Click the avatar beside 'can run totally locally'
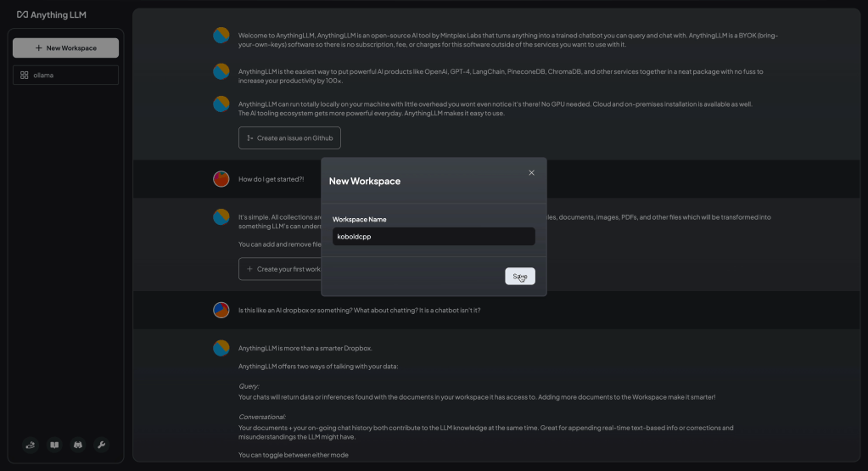The width and height of the screenshot is (868, 471). (x=221, y=104)
